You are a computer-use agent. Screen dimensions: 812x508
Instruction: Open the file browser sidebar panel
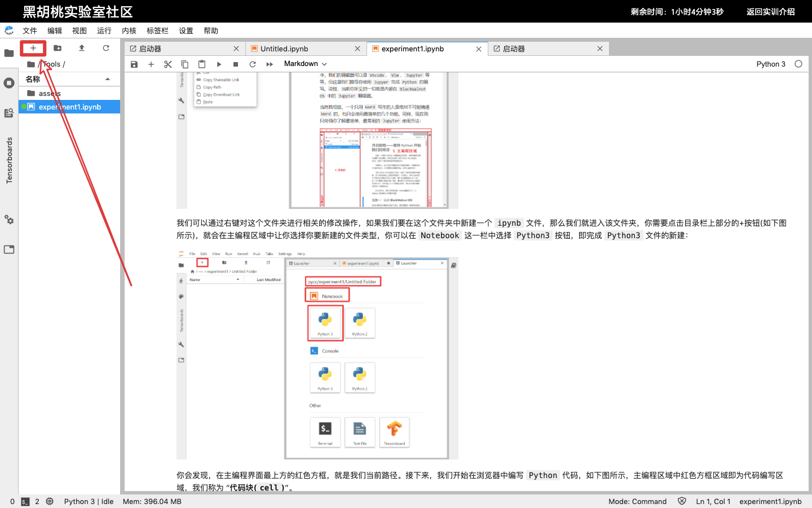(9, 53)
